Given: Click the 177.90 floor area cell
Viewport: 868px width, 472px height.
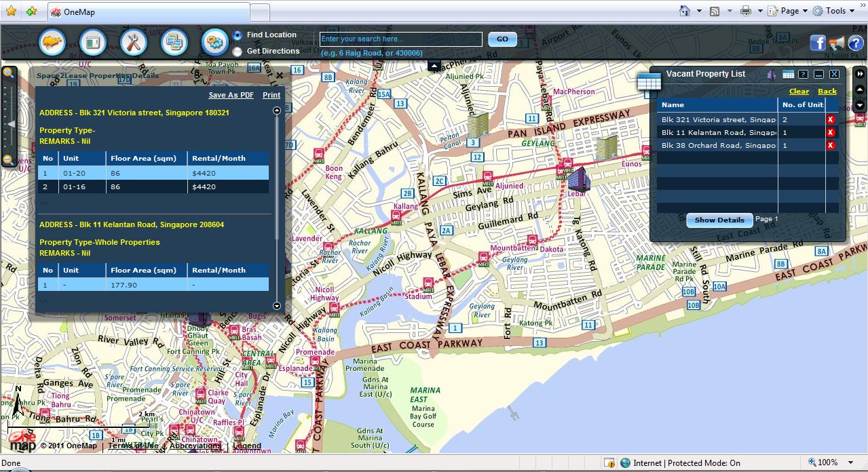Looking at the screenshot, I should pyautogui.click(x=147, y=285).
